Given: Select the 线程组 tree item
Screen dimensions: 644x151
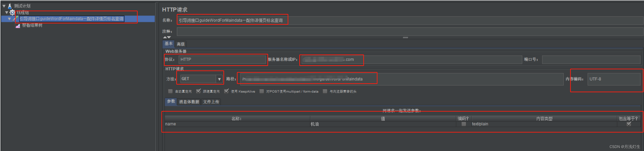Looking at the screenshot, I should pyautogui.click(x=23, y=12).
